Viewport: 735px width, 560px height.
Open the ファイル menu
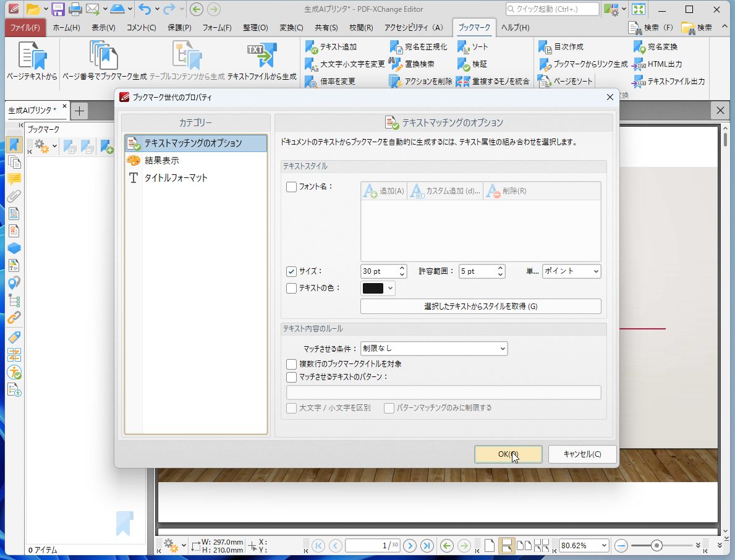[x=25, y=28]
